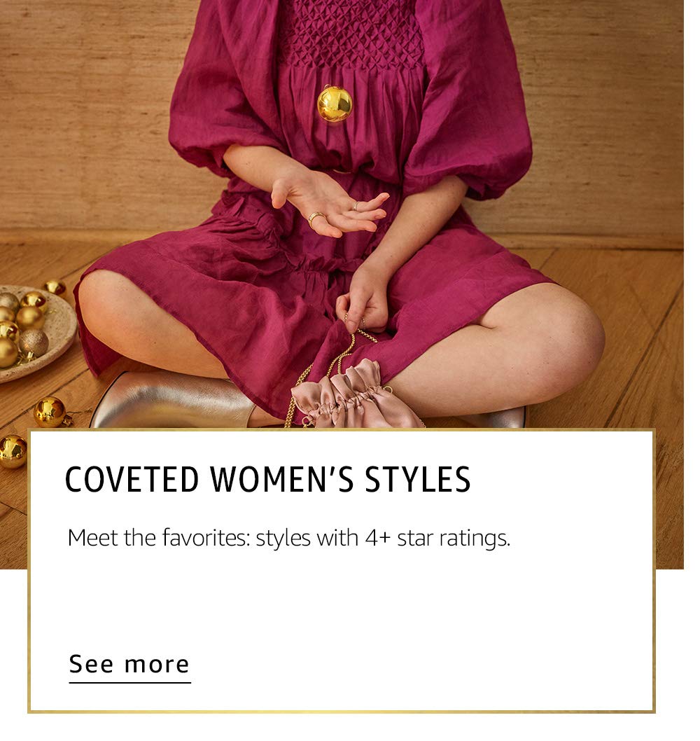Click the gold ornament at the card's left edge
The height and width of the screenshot is (741, 700).
(x=12, y=452)
